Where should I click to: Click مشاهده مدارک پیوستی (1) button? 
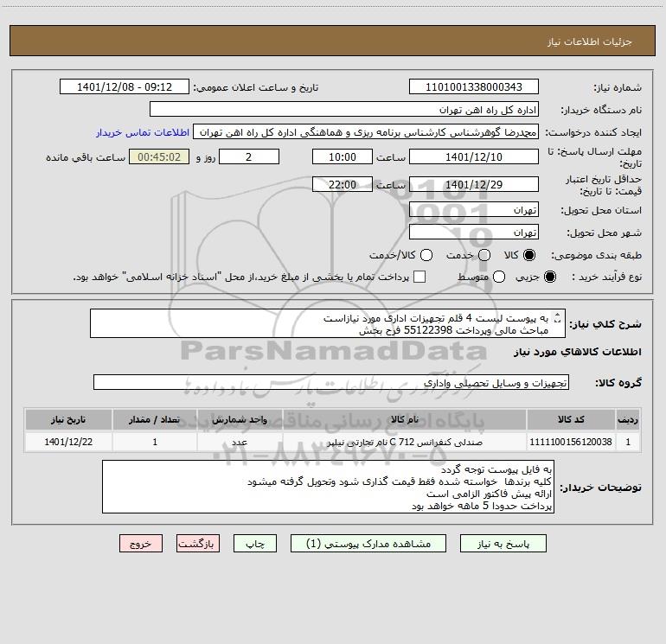coord(368,544)
